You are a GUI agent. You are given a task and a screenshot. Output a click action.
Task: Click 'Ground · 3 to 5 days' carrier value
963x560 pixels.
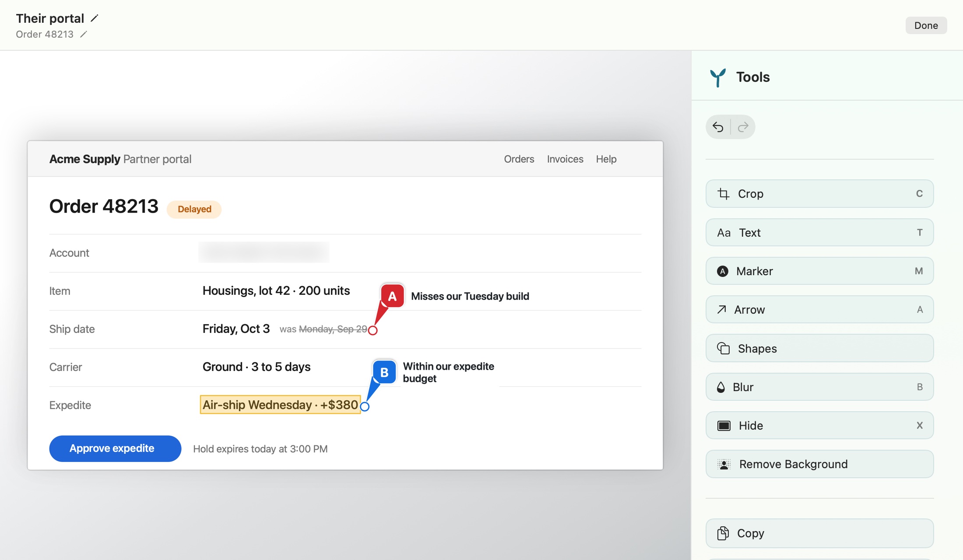[257, 367]
